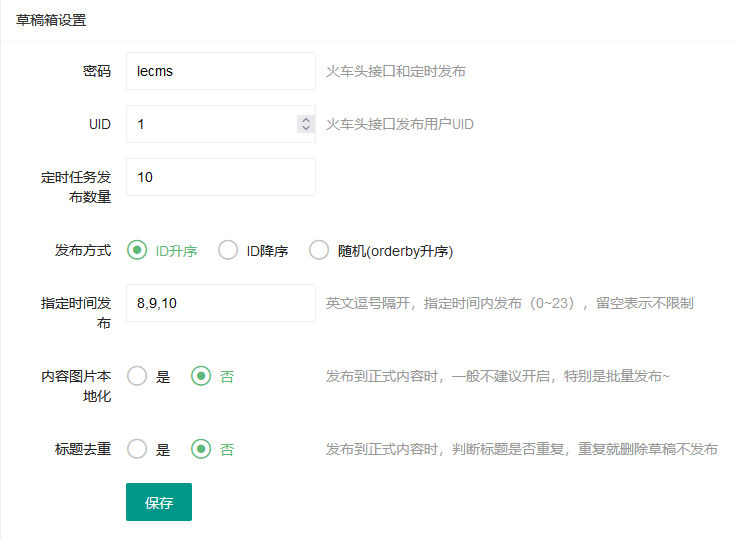
Task: Enable 内容图片本地化 by selecting 是
Action: tap(137, 376)
